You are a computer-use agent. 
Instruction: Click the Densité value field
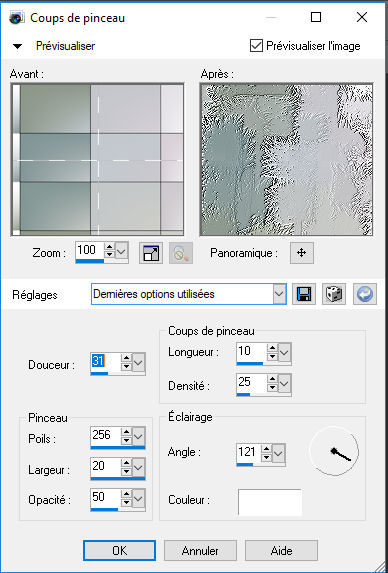[x=251, y=383]
